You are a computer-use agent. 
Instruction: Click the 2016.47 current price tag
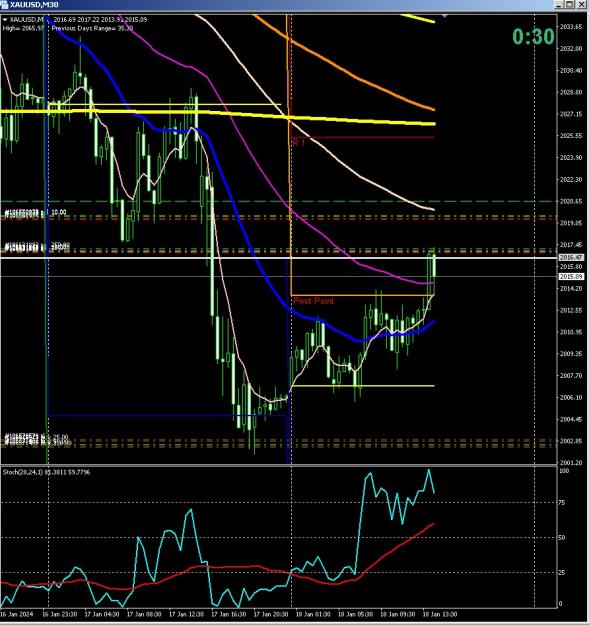[x=571, y=257]
